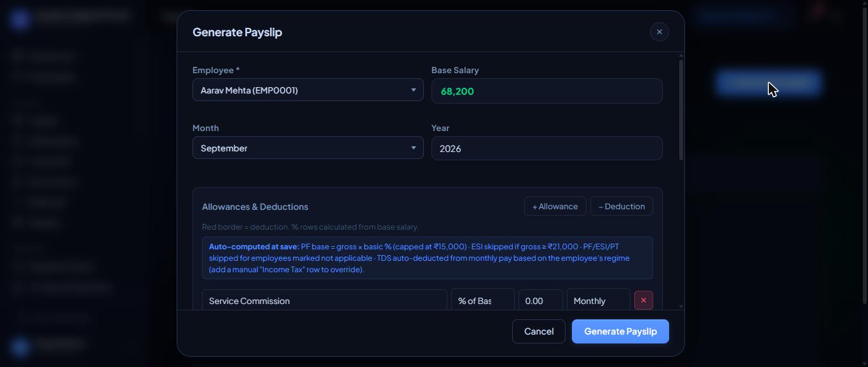The width and height of the screenshot is (868, 367).
Task: Click the scrollbar up arrow in dialog
Action: (681, 56)
